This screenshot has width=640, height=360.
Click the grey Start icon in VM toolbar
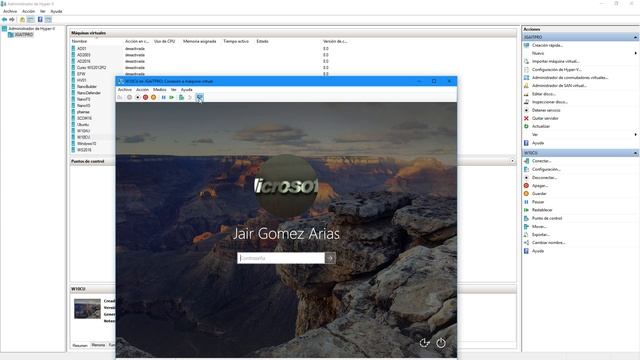[129, 97]
